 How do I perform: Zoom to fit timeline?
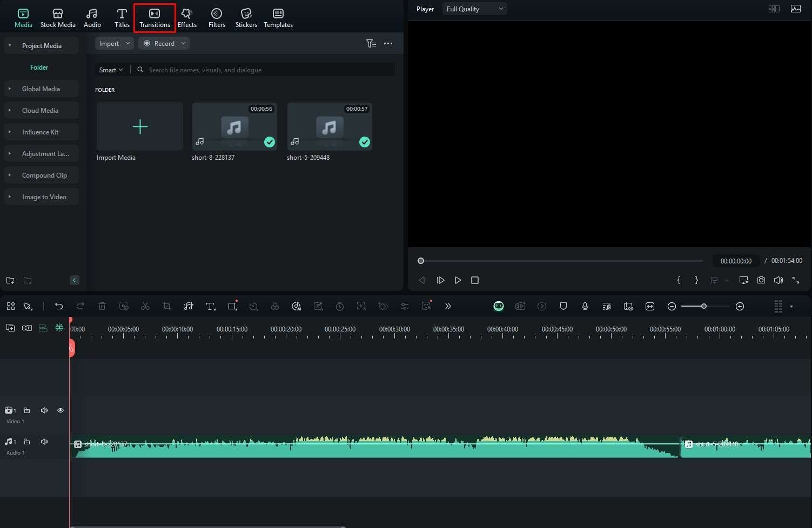tap(650, 306)
